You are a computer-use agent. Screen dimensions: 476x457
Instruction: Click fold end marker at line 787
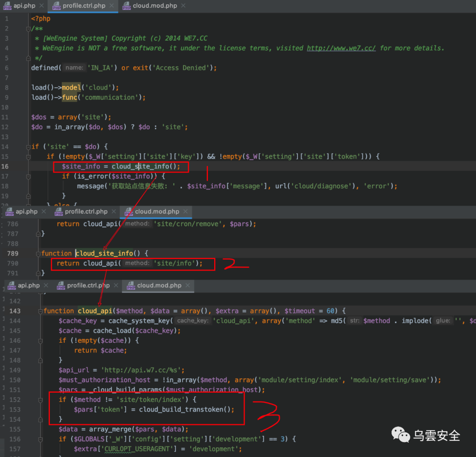click(38, 234)
